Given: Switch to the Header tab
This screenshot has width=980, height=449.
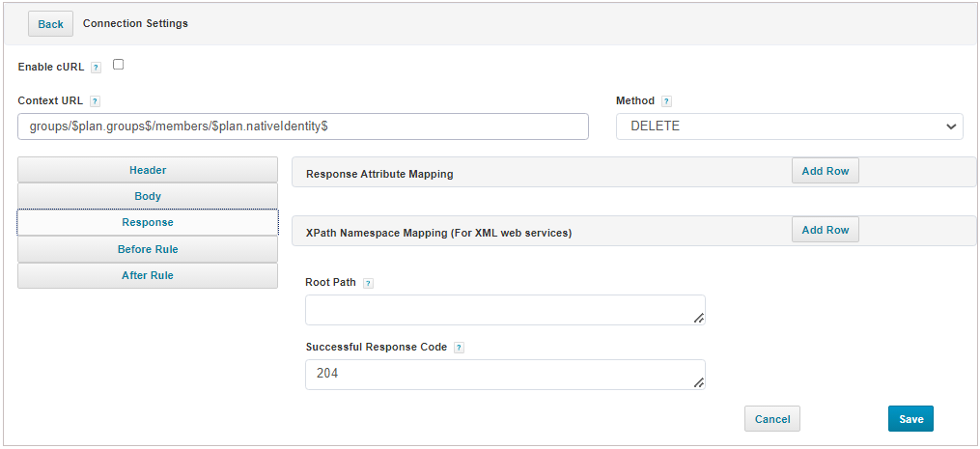Looking at the screenshot, I should (x=148, y=170).
